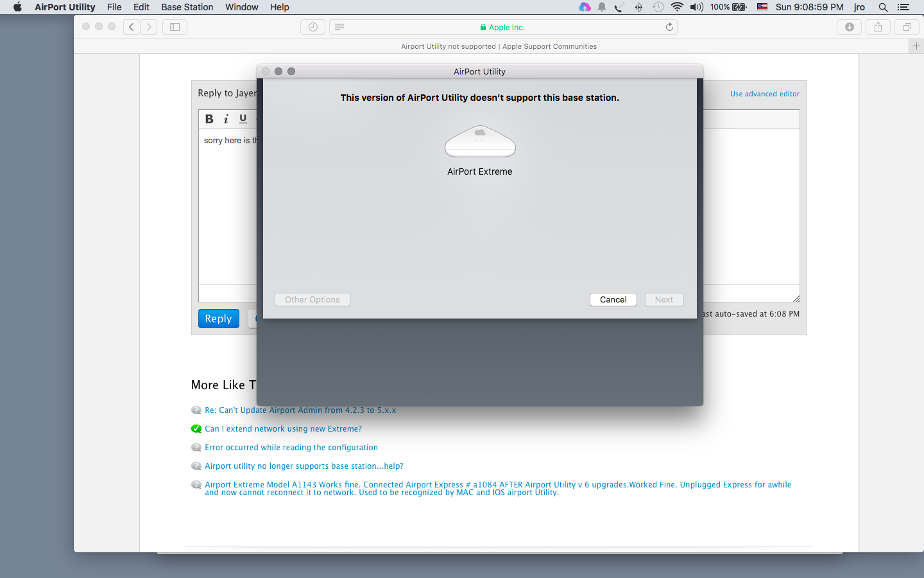Click the phone status icon in menu bar
This screenshot has width=924, height=578.
pos(619,7)
